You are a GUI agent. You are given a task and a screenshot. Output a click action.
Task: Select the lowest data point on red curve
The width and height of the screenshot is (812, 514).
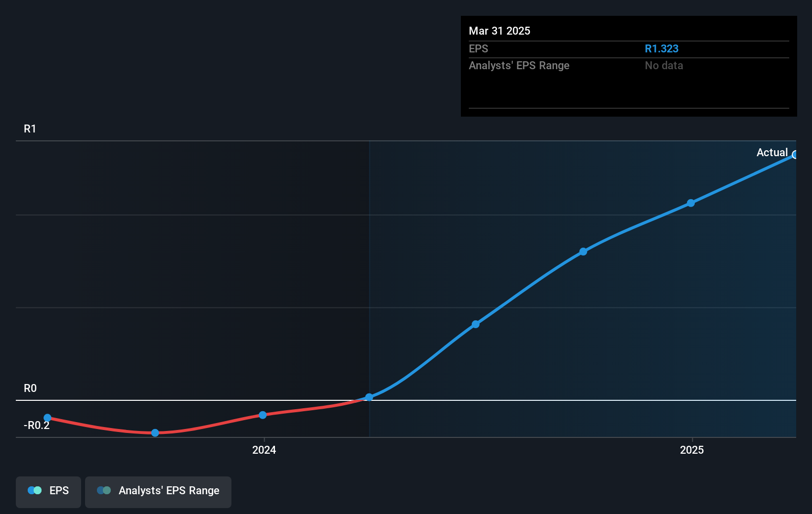155,433
